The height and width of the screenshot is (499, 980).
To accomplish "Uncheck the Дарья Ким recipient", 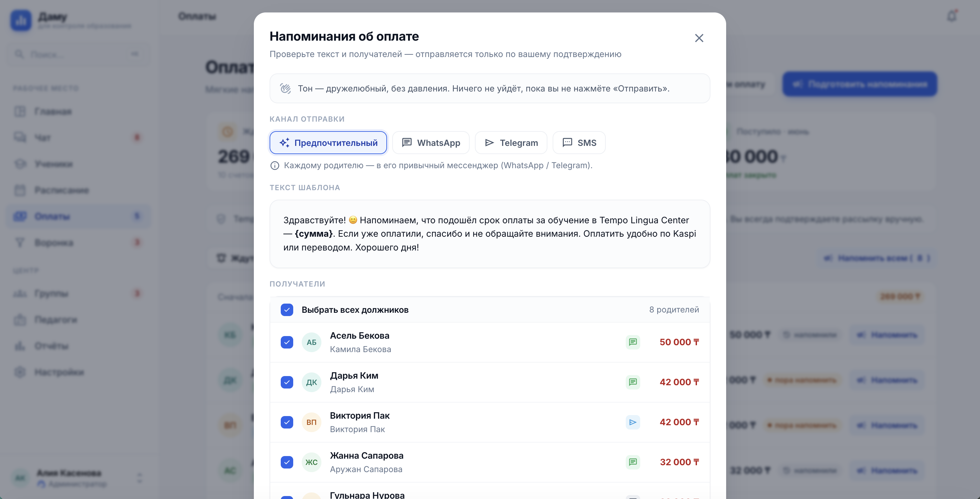I will [287, 382].
